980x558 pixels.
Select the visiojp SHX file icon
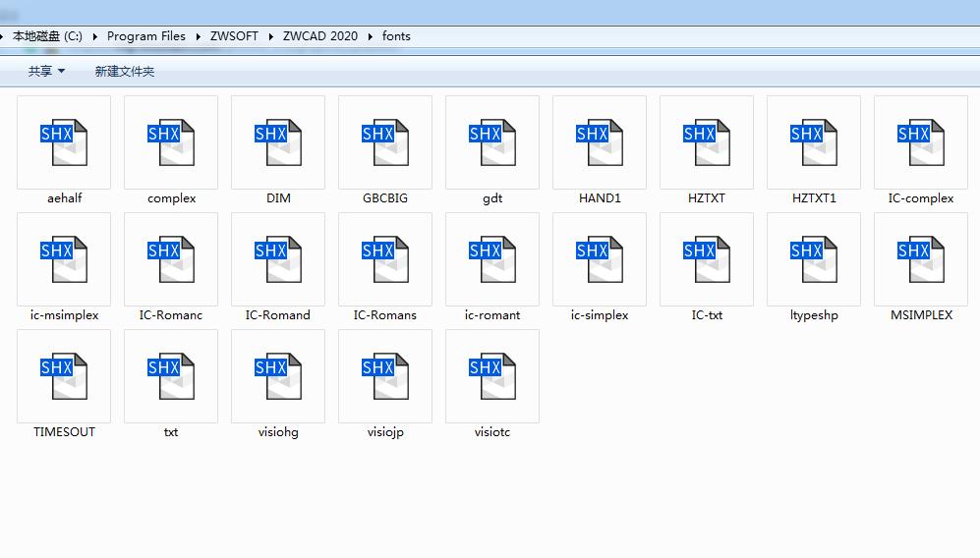[x=385, y=376]
